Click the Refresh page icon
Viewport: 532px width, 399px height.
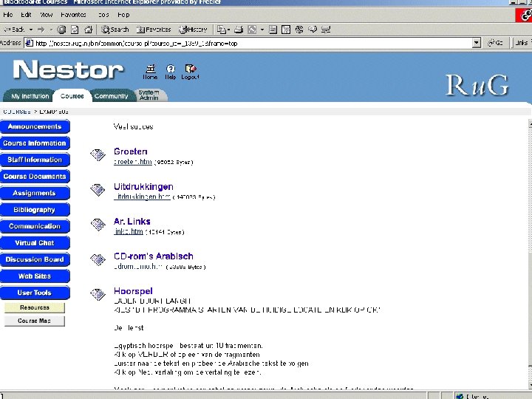click(x=75, y=30)
